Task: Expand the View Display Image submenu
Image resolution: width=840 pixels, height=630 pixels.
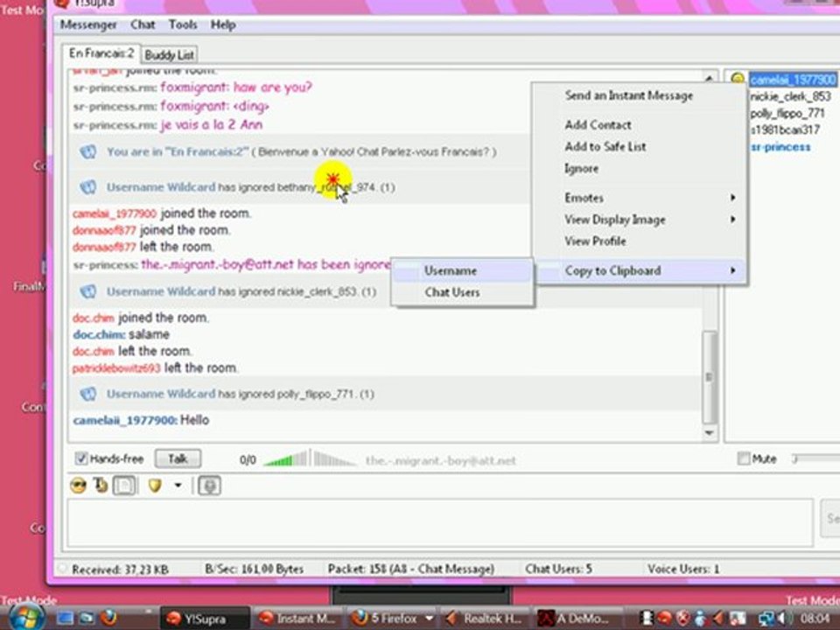Action: point(640,220)
